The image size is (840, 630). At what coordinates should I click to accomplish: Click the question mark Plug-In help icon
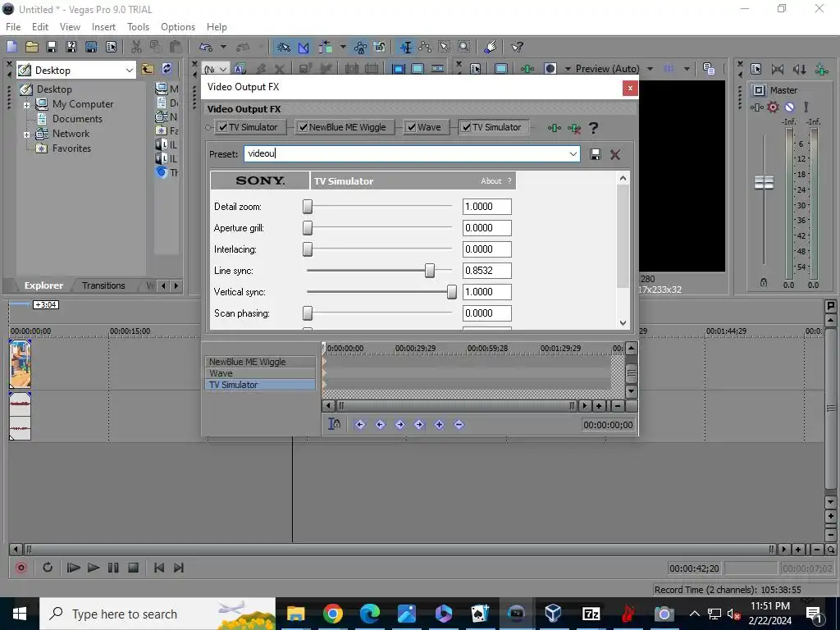593,128
